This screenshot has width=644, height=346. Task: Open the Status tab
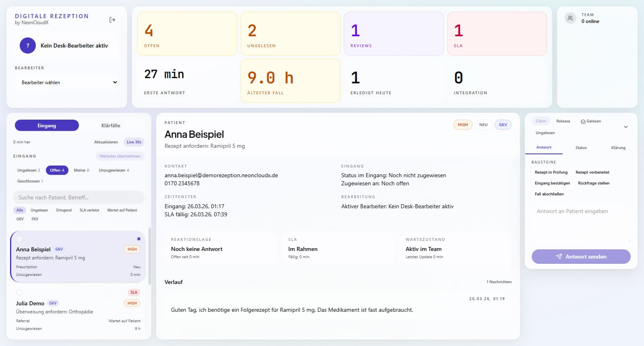(x=581, y=148)
